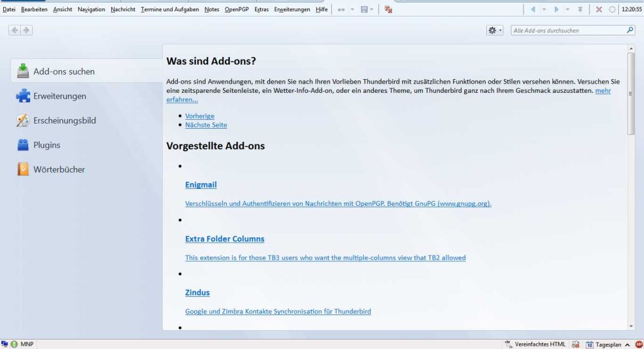This screenshot has width=644, height=349.
Task: Click the red X envelope toolbar icon
Action: pos(388,9)
